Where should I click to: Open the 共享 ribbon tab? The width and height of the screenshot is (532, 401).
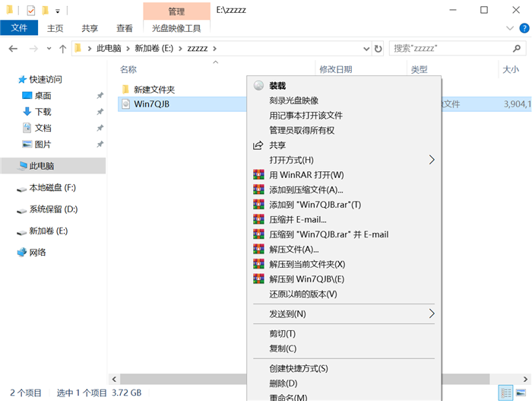(90, 28)
